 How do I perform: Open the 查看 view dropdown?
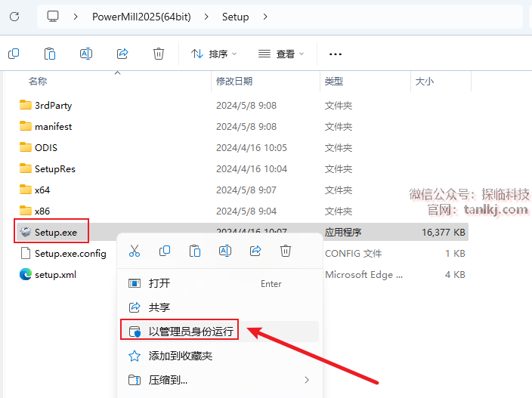tap(281, 54)
